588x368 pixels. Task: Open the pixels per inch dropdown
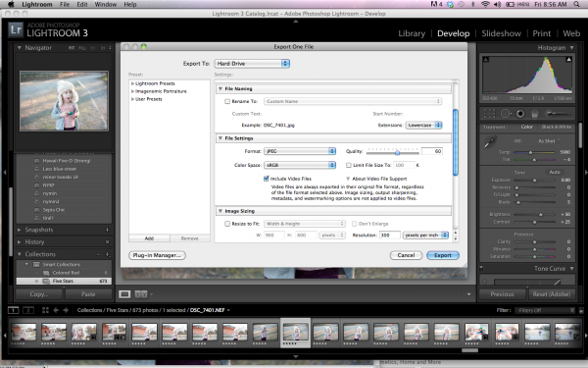(425, 236)
